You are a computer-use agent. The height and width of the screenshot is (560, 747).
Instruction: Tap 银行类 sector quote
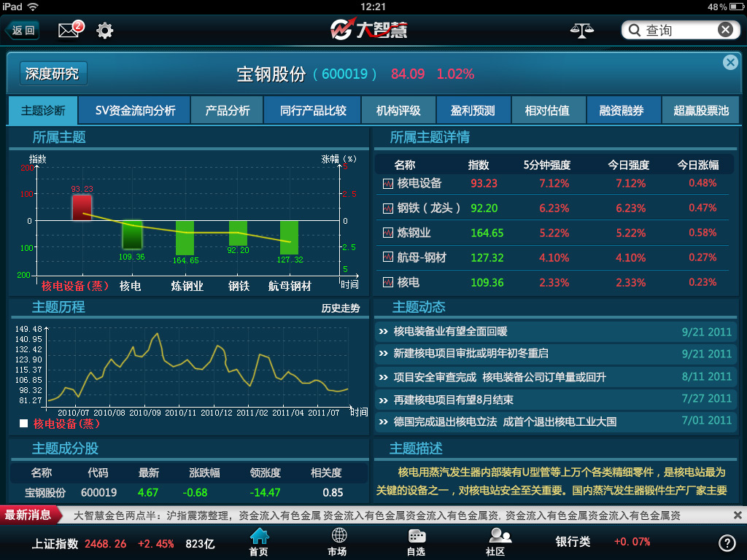[x=602, y=542]
